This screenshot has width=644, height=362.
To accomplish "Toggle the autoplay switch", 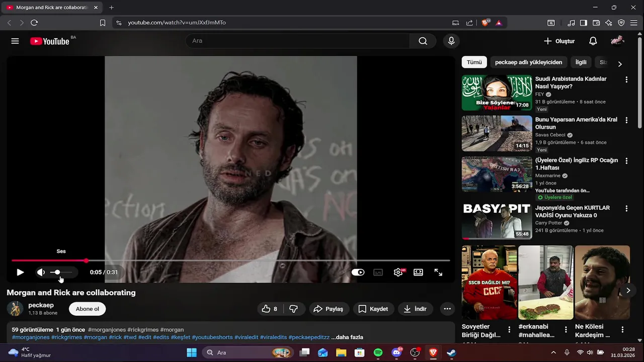I will coord(358,273).
